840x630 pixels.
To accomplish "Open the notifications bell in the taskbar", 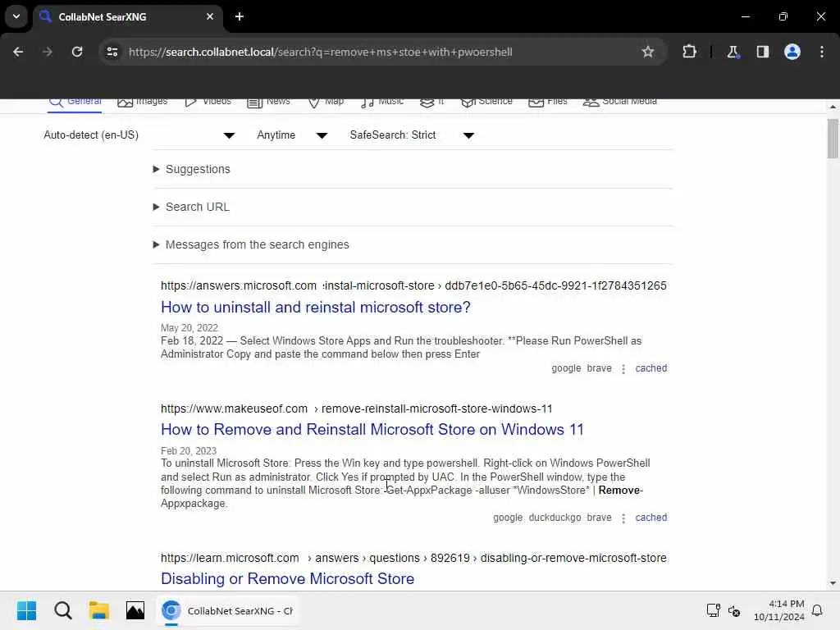I will point(818,610).
